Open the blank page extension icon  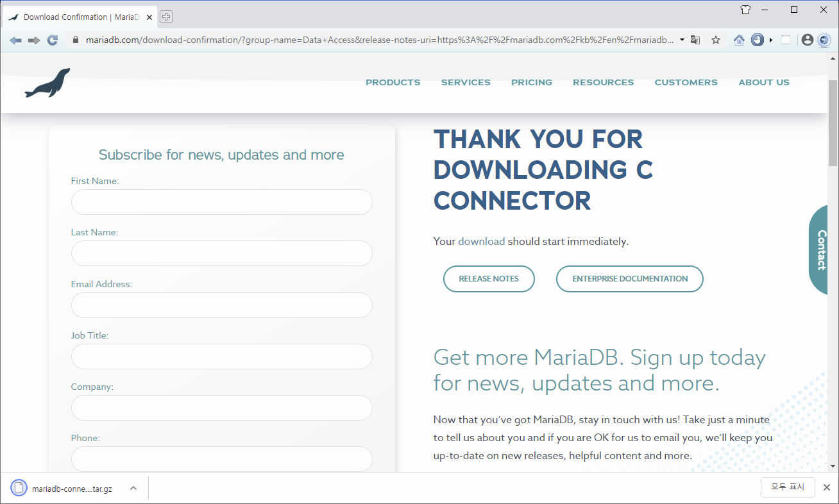pyautogui.click(x=786, y=40)
